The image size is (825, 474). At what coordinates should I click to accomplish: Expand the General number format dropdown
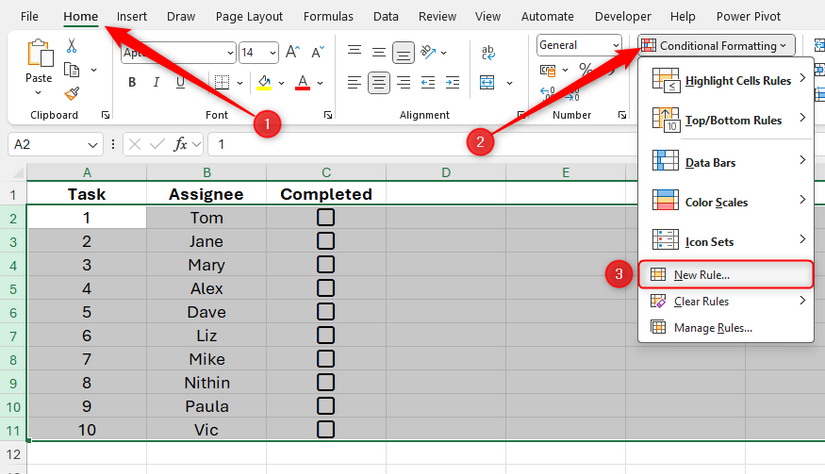615,45
